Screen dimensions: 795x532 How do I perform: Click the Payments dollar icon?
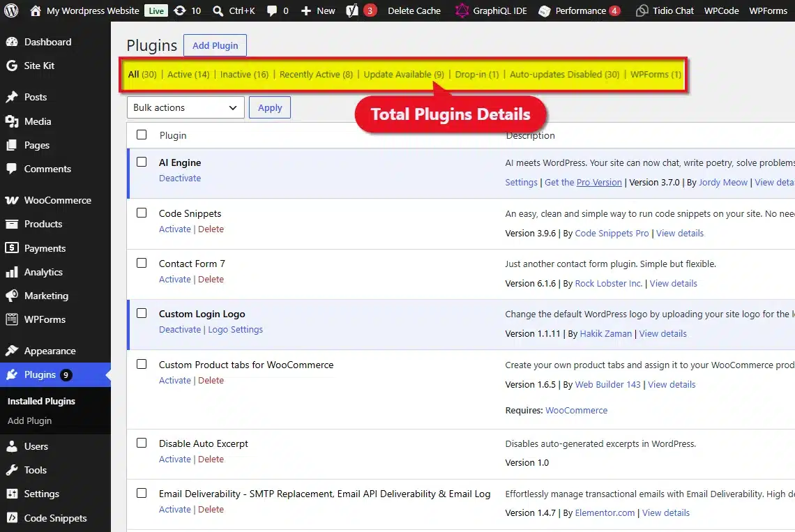[x=12, y=248]
